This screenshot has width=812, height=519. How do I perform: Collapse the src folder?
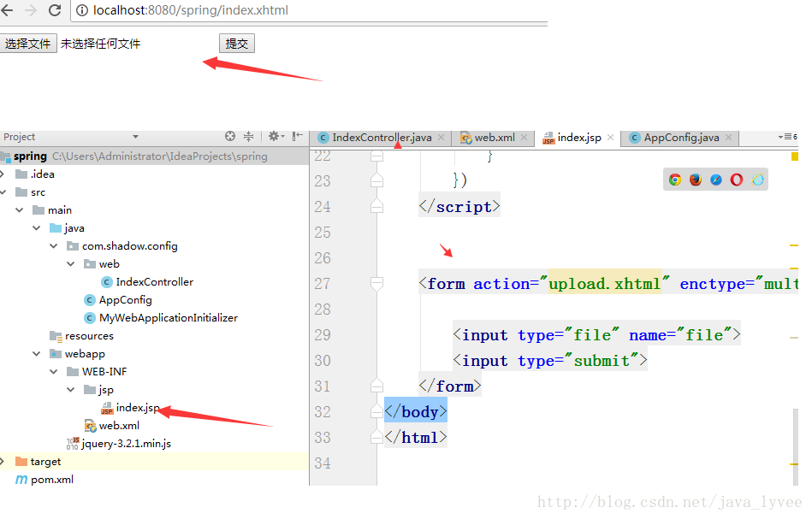(3, 192)
